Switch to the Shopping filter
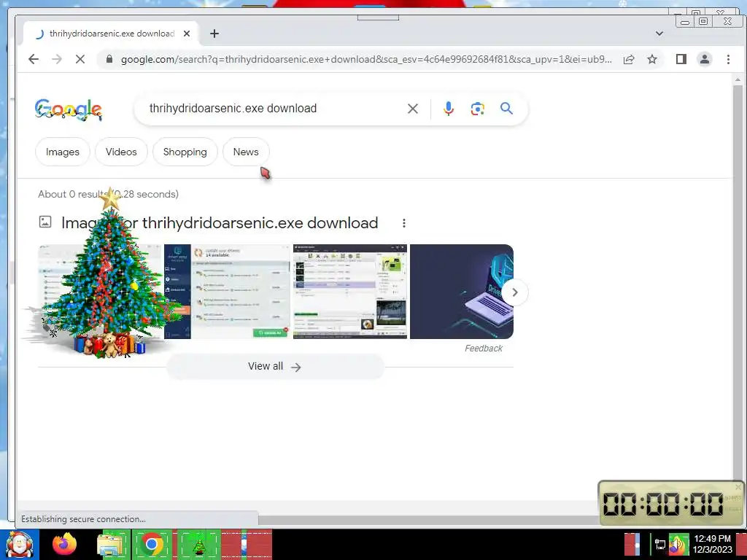 click(x=185, y=152)
